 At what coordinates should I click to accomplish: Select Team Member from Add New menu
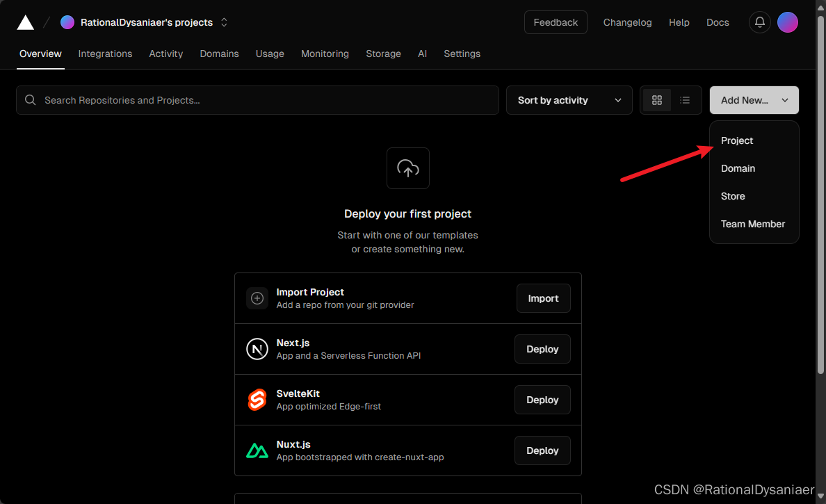pyautogui.click(x=754, y=224)
